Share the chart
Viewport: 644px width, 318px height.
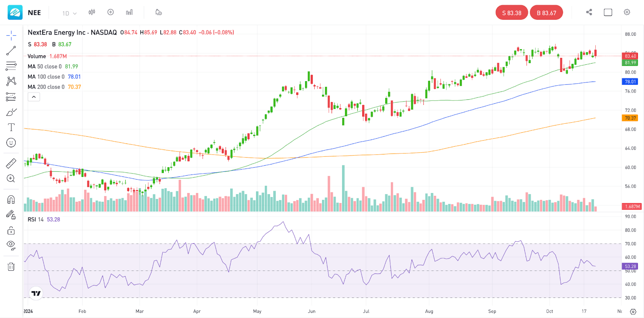click(589, 12)
